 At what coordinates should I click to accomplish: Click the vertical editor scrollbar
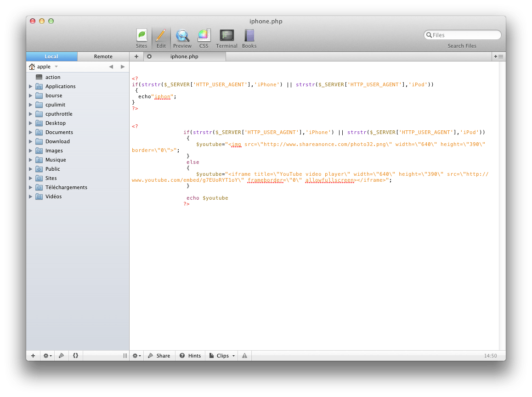coord(502,206)
